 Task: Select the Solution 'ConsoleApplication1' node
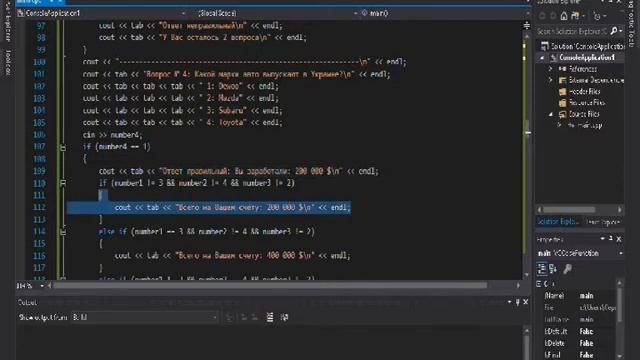582,46
